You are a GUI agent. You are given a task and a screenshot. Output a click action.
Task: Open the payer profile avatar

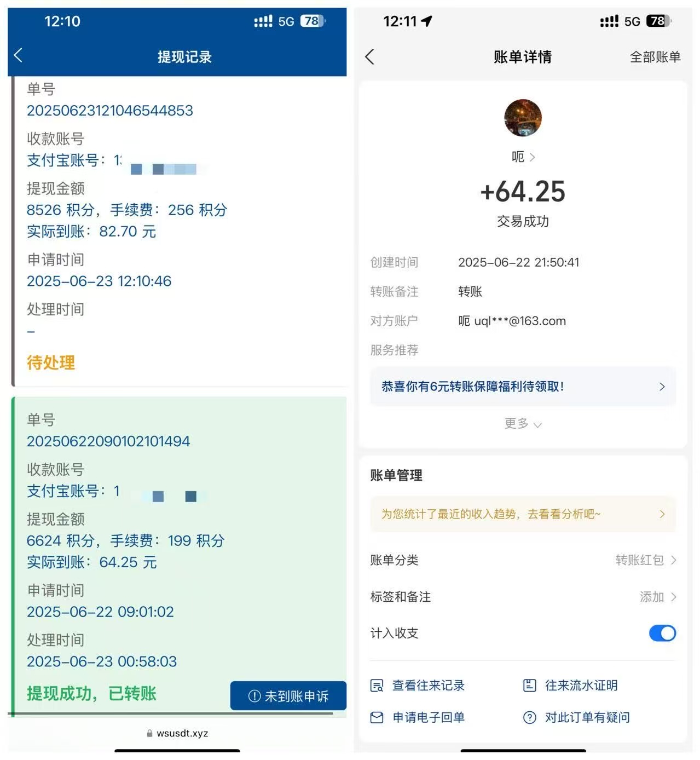[523, 118]
